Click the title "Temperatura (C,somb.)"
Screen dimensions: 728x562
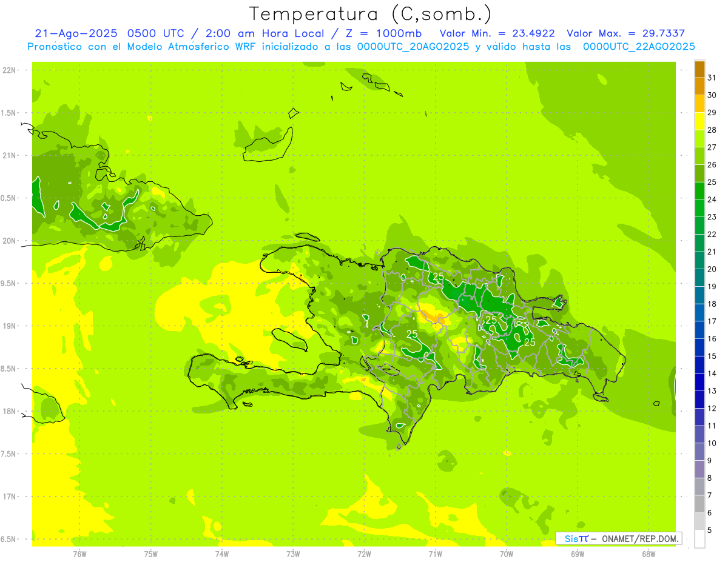[371, 13]
